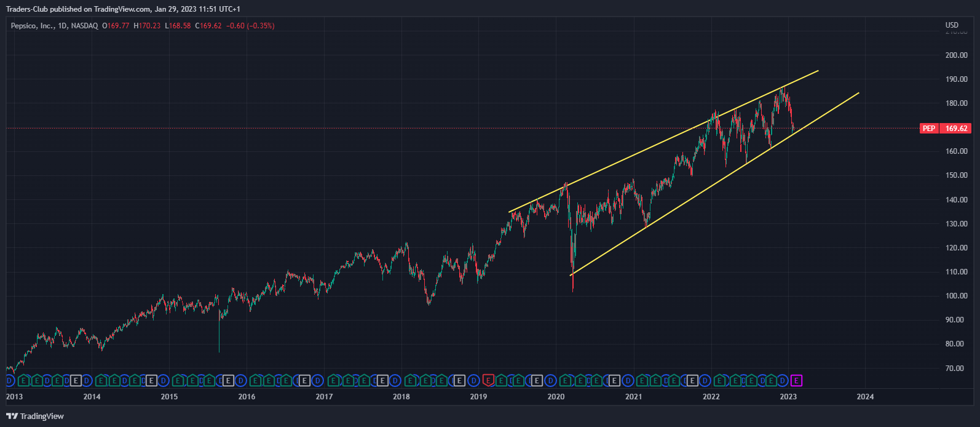Click the open value O169.77 in legend
Viewport: 980px width, 427px height.
click(116, 26)
